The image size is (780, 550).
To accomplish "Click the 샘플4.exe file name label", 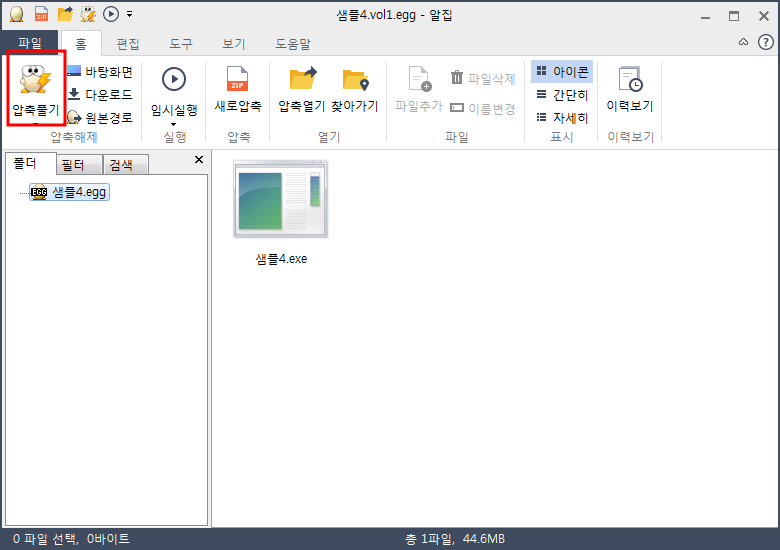I will pyautogui.click(x=281, y=259).
